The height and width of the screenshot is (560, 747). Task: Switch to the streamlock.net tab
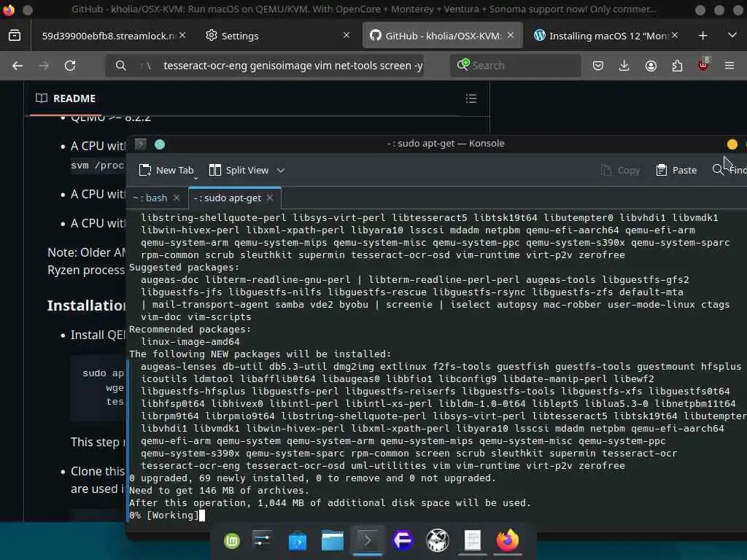107,36
